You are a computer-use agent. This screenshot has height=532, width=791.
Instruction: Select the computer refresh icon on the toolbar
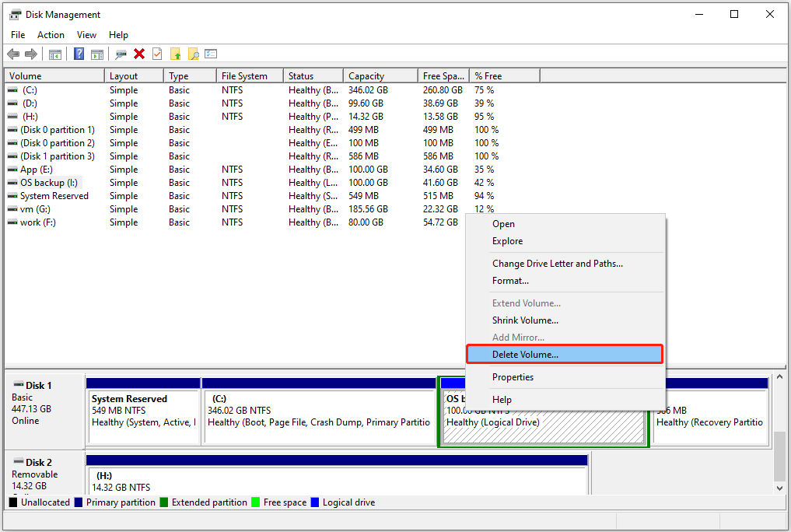pos(121,54)
